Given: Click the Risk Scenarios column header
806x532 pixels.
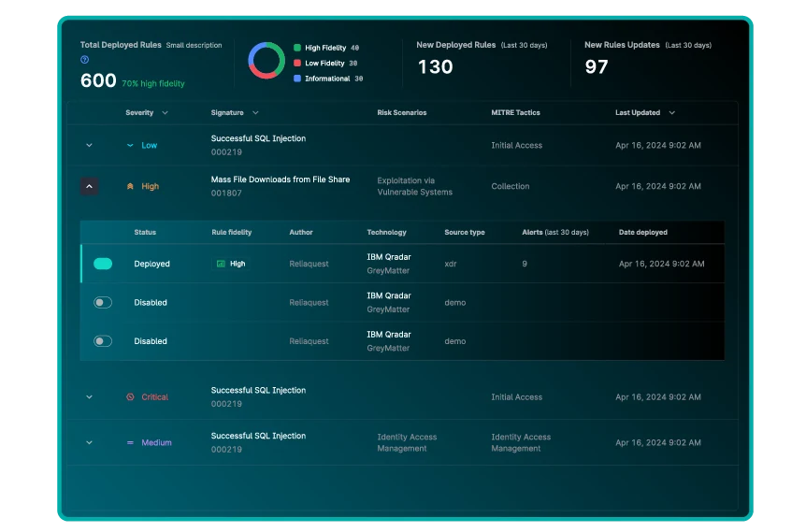Looking at the screenshot, I should 402,112.
